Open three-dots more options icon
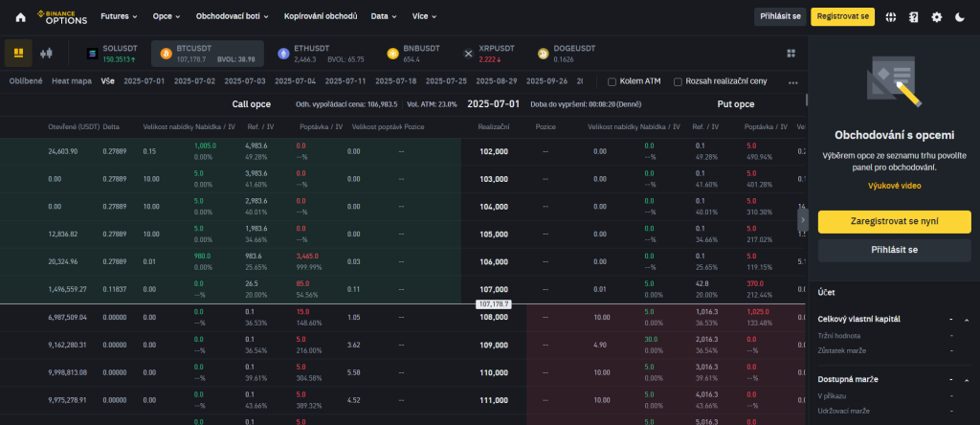 pos(792,82)
